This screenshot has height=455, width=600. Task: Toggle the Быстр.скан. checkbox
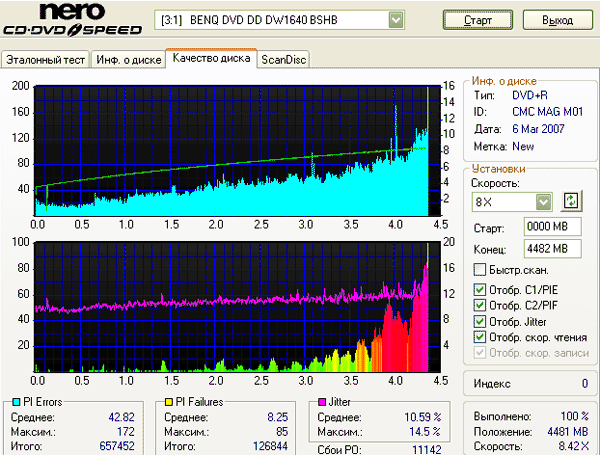click(479, 269)
